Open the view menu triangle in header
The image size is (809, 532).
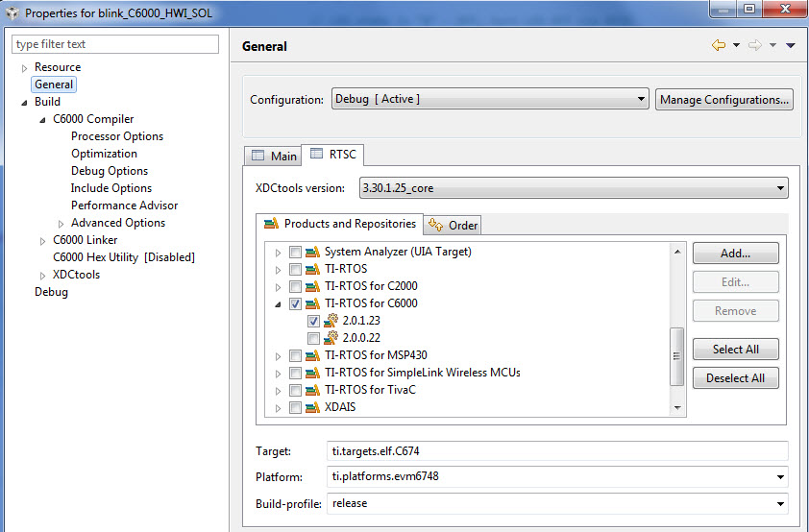[791, 45]
